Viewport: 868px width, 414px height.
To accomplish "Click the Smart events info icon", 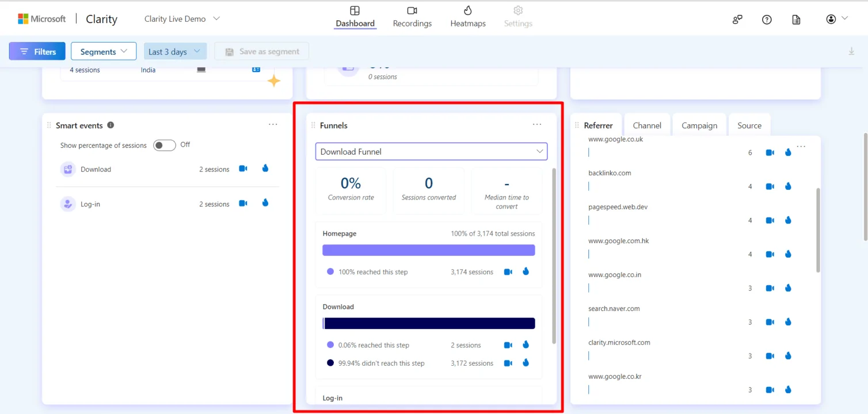I will pyautogui.click(x=111, y=125).
